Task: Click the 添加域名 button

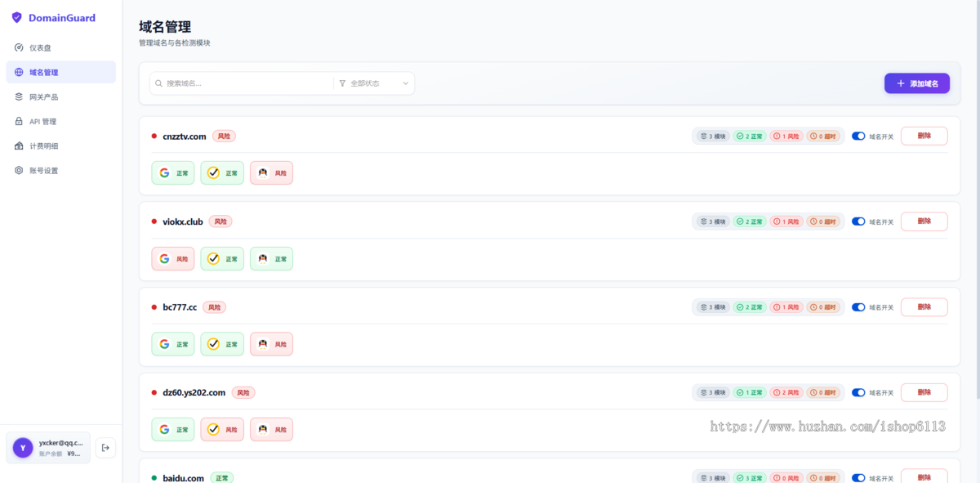Action: (x=916, y=83)
